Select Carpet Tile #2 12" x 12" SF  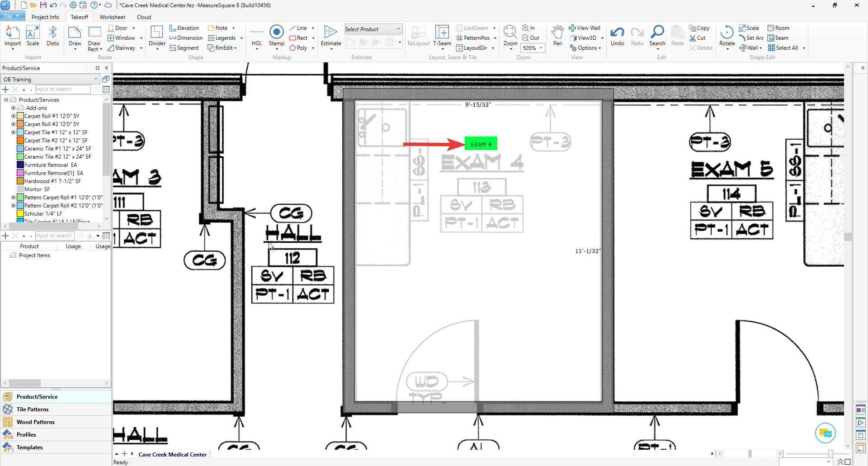pyautogui.click(x=56, y=141)
